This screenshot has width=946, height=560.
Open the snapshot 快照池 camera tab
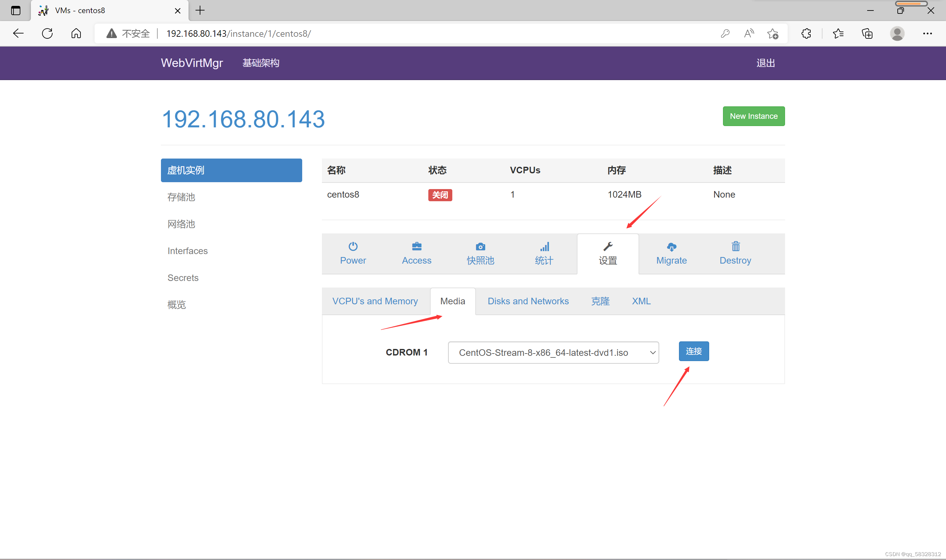click(480, 254)
